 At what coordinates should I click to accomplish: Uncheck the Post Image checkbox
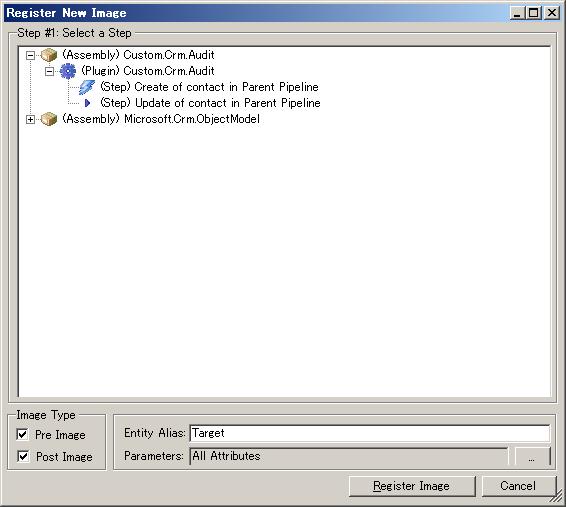(23, 456)
